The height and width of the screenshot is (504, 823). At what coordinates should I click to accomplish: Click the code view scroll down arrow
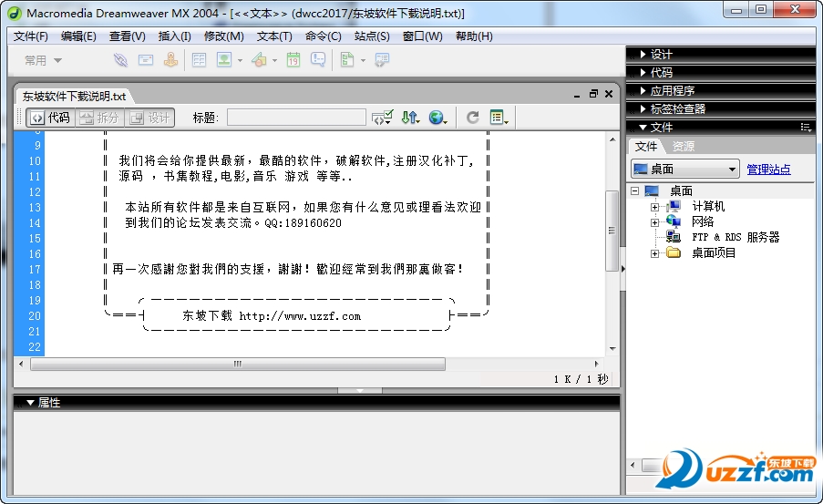tap(612, 348)
